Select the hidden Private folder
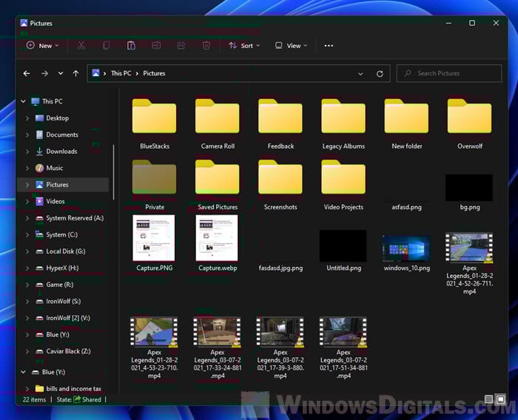Viewport: 518px width, 420px height. [154, 185]
